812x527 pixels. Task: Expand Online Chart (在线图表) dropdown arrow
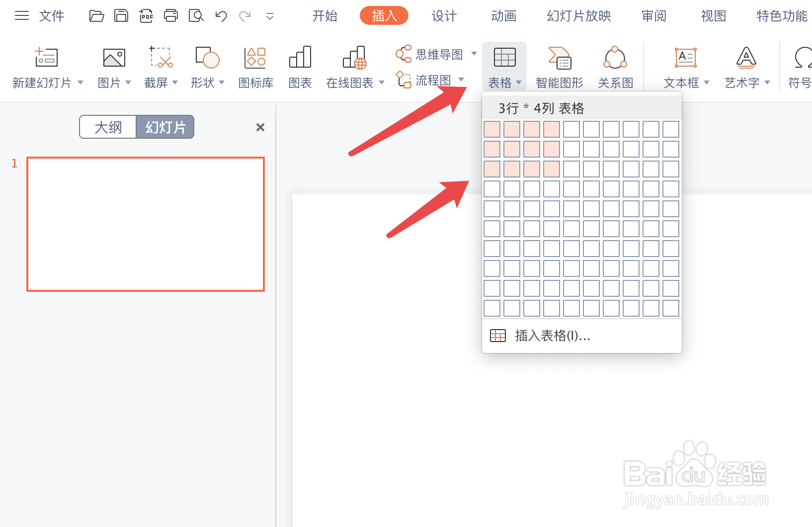(382, 83)
